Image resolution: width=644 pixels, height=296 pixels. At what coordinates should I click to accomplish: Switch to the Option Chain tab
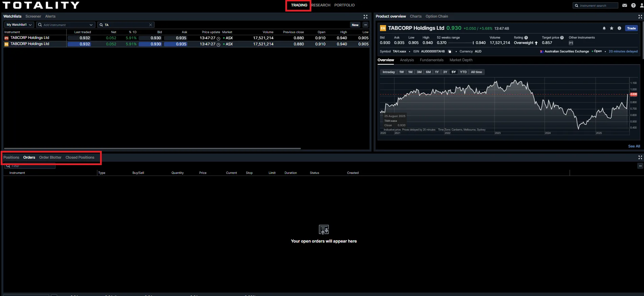tap(437, 16)
